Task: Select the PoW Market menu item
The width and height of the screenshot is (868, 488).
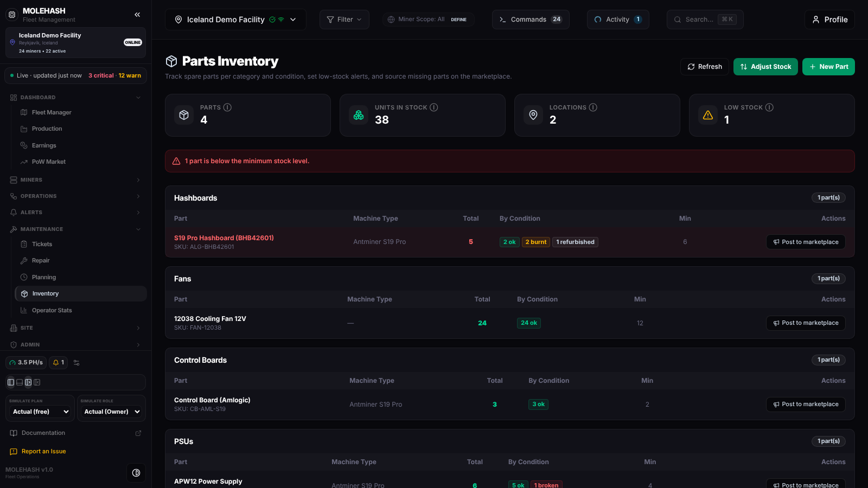Action: pyautogui.click(x=80, y=162)
